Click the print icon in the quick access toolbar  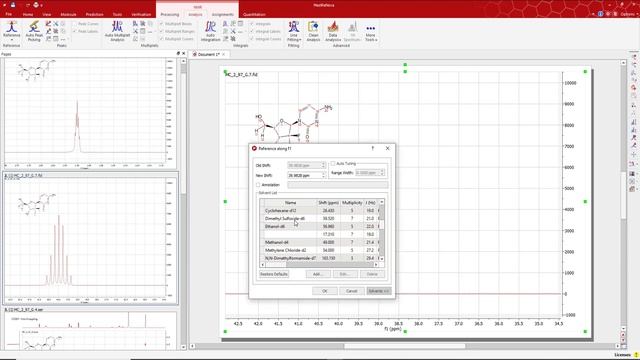coord(36,5)
